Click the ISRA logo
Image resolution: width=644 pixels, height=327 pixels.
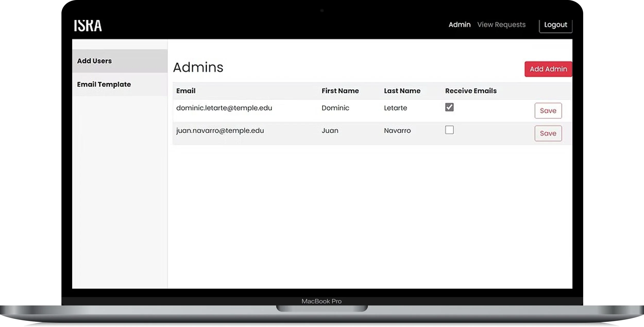pyautogui.click(x=88, y=26)
